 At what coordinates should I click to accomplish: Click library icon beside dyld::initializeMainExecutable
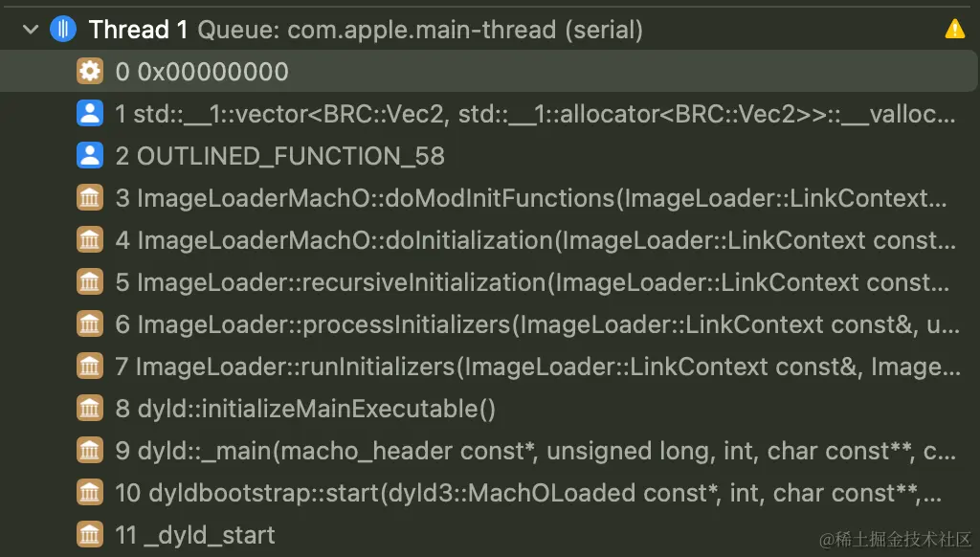click(x=90, y=409)
